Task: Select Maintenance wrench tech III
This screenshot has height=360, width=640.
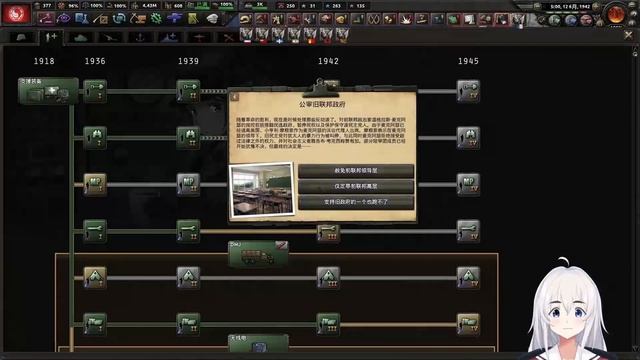Action: [x=328, y=233]
